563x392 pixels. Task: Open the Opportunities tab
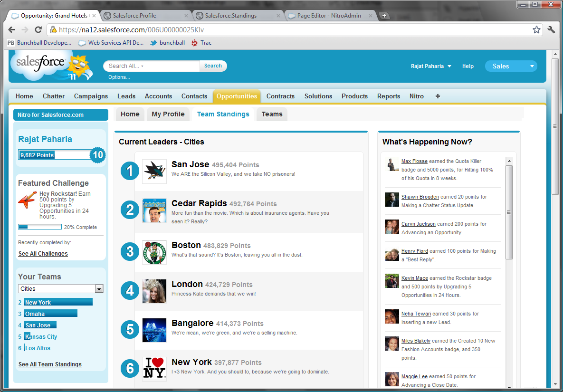click(x=237, y=96)
